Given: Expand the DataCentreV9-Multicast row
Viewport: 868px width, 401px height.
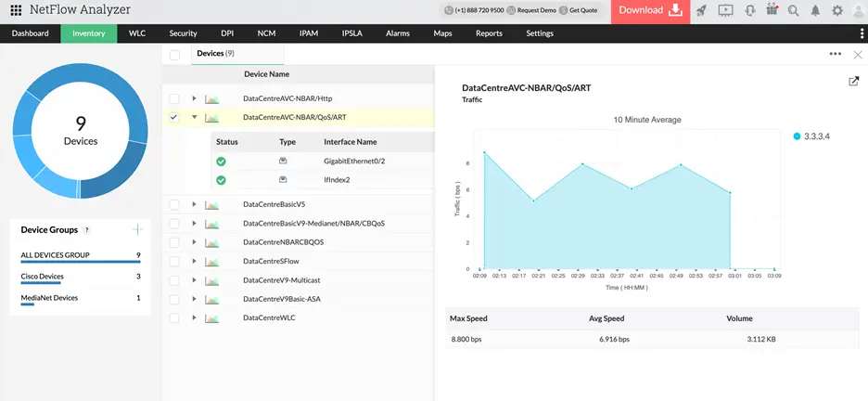Looking at the screenshot, I should tap(195, 279).
